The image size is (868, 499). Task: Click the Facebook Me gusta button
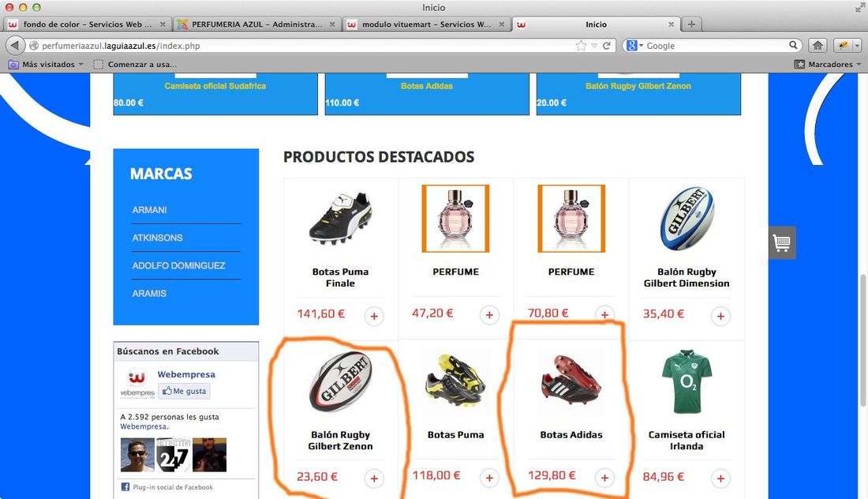coord(185,391)
